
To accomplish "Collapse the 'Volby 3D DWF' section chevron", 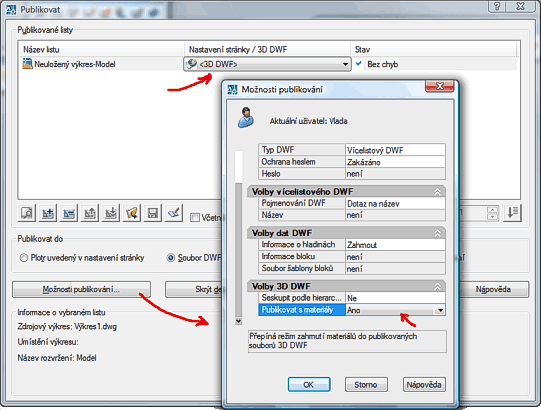I will (x=437, y=286).
